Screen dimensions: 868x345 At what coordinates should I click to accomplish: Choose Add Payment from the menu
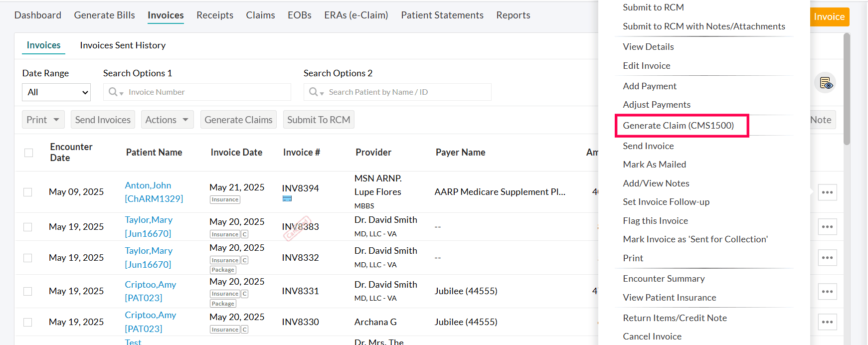pos(650,86)
